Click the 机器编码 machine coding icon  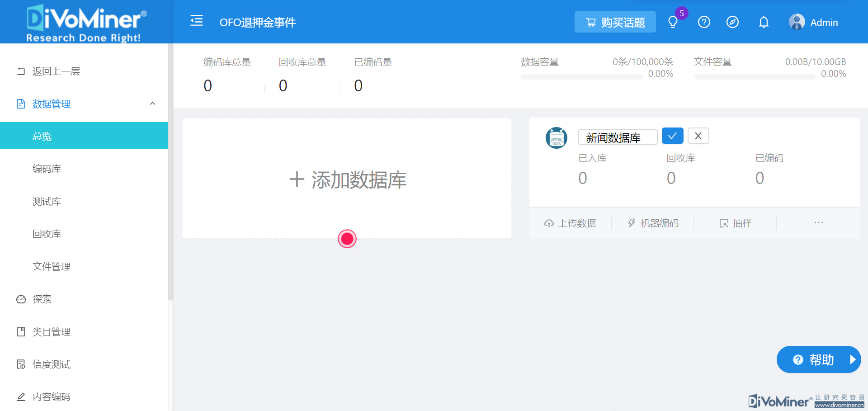pos(631,222)
